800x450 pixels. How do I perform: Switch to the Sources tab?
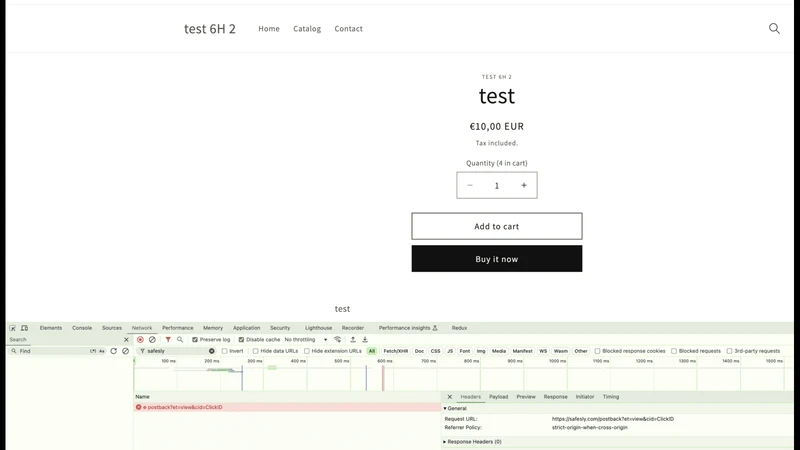click(112, 328)
